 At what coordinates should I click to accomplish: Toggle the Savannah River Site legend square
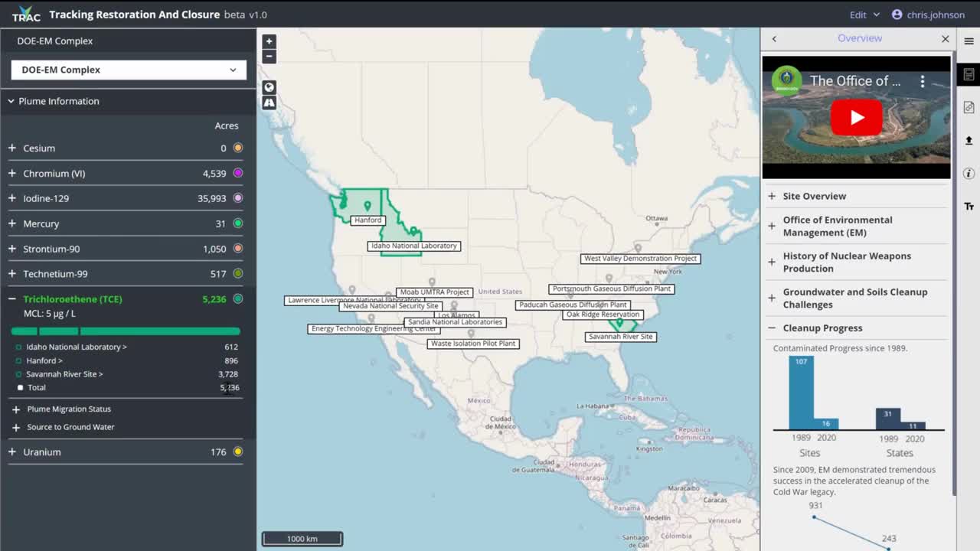pos(19,374)
